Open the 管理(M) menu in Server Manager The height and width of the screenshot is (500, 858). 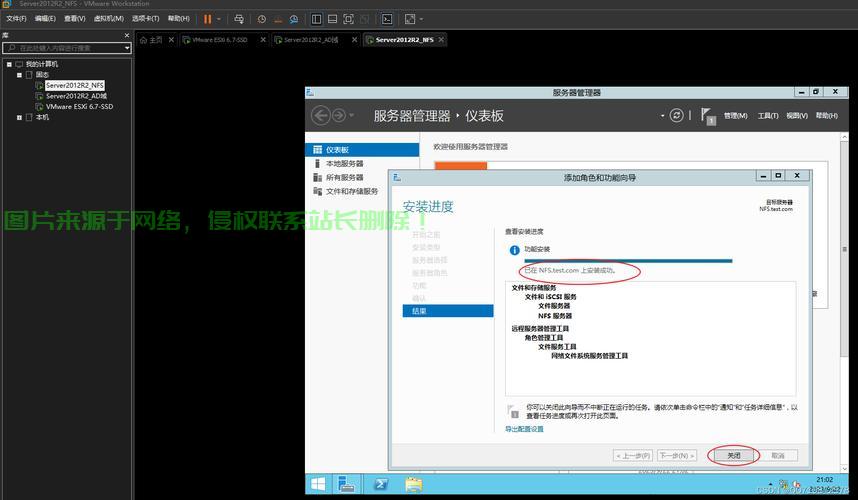[735, 115]
